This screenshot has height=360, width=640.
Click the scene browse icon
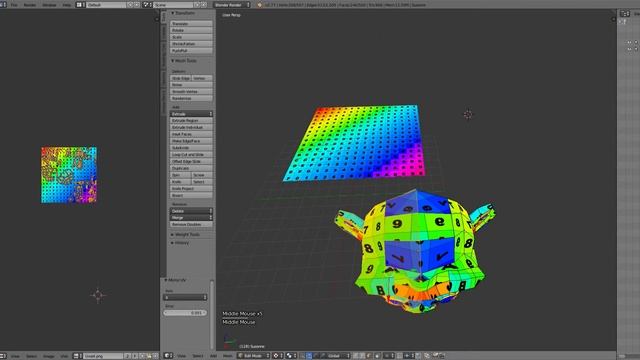point(146,5)
